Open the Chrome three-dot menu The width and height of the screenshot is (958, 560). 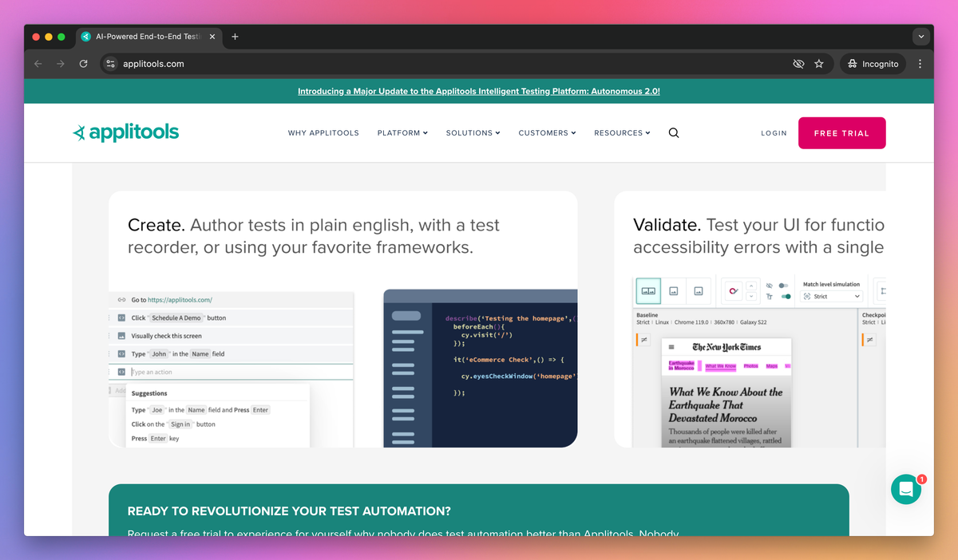point(920,64)
